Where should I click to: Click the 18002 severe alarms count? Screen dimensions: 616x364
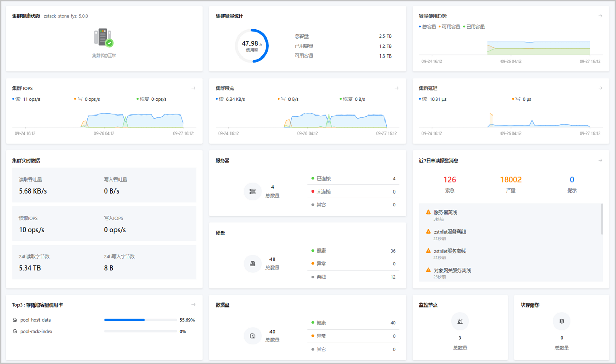tap(511, 180)
